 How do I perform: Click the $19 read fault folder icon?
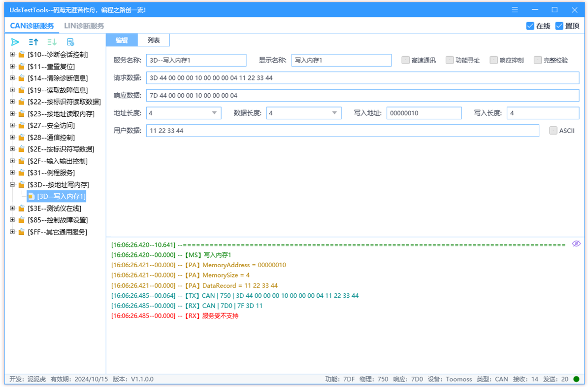[22, 90]
